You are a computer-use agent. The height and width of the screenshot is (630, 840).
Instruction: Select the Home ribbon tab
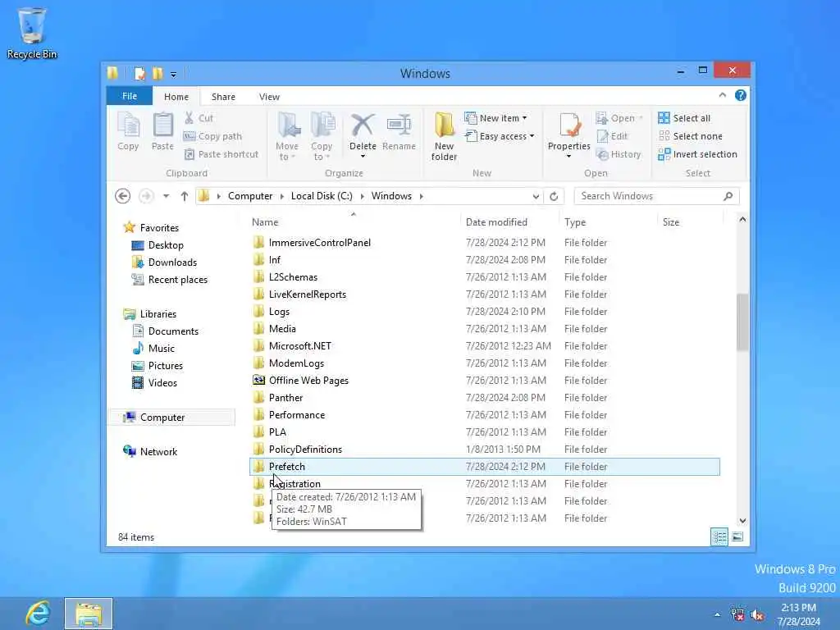pos(176,97)
